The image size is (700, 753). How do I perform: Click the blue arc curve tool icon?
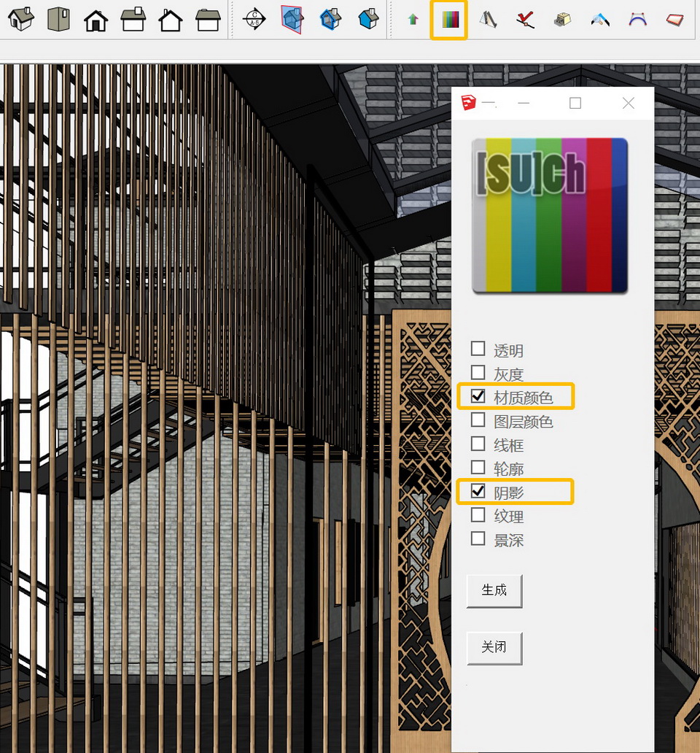(638, 20)
